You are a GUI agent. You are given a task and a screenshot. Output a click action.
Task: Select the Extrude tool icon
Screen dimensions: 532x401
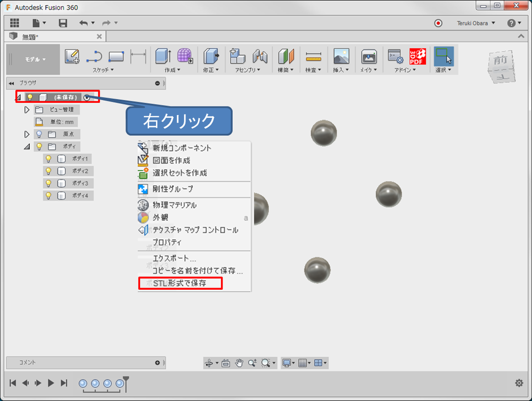tap(163, 56)
